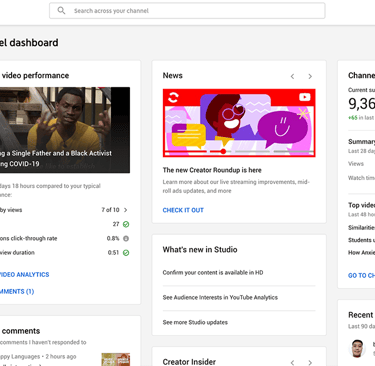Go to next Creator Insider item
This screenshot has height=366, width=375.
coord(310,362)
